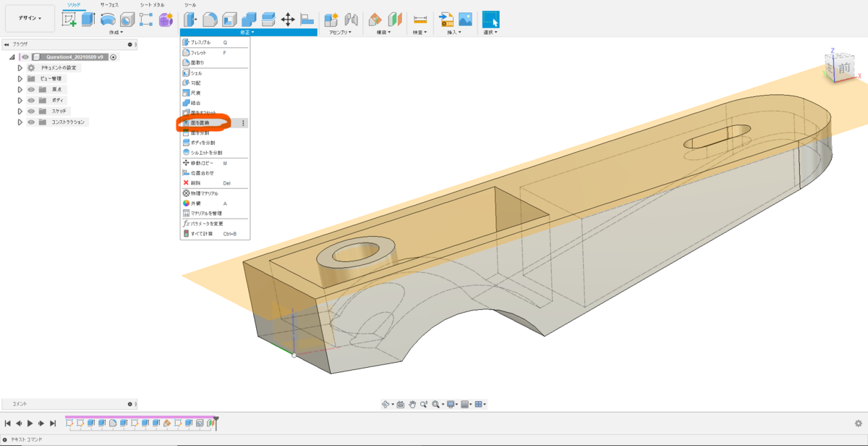Click the camera Look At icon

pos(400,404)
